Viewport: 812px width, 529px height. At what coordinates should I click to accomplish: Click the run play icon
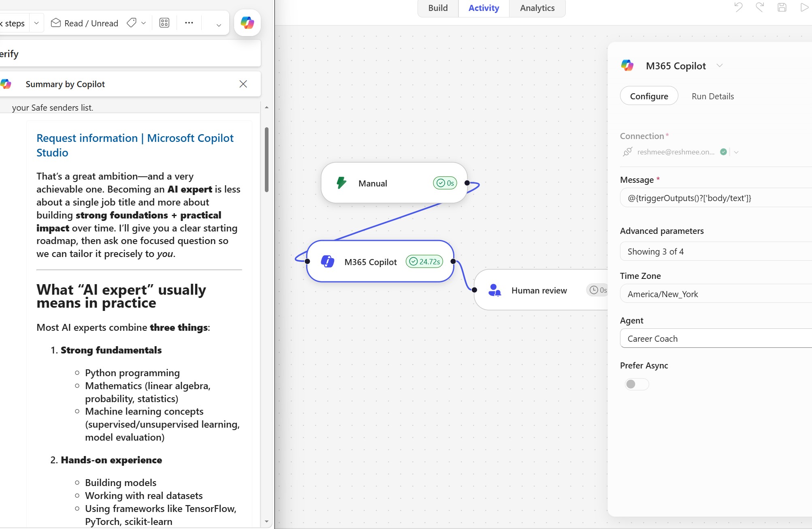click(804, 7)
